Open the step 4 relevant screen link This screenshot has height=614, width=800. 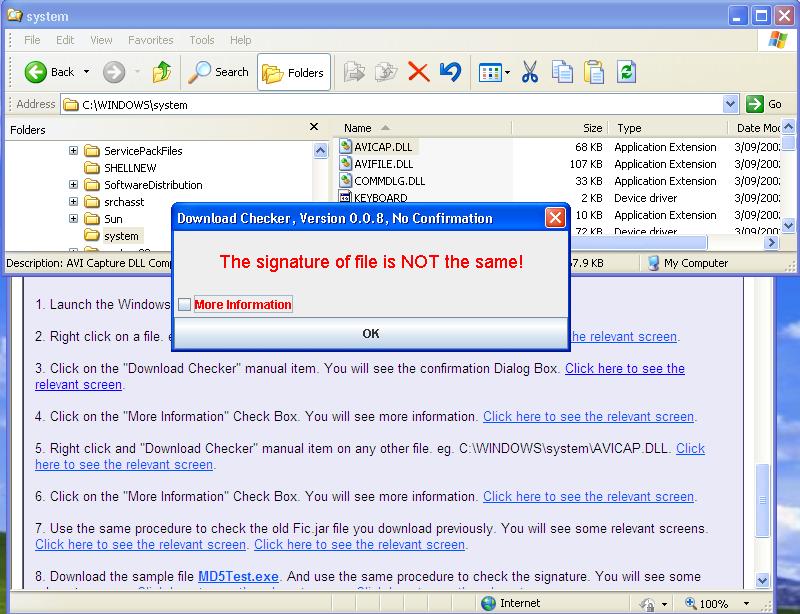click(x=588, y=416)
